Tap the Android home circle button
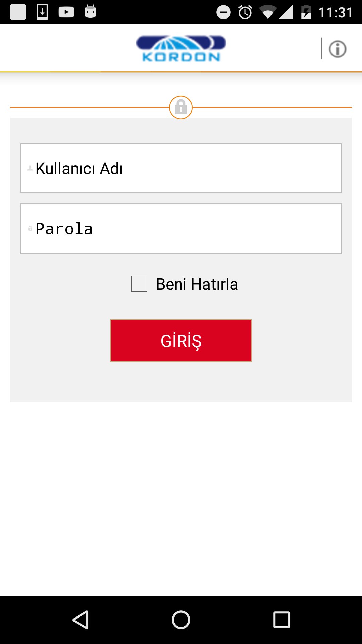Image resolution: width=362 pixels, height=644 pixels. 181,620
